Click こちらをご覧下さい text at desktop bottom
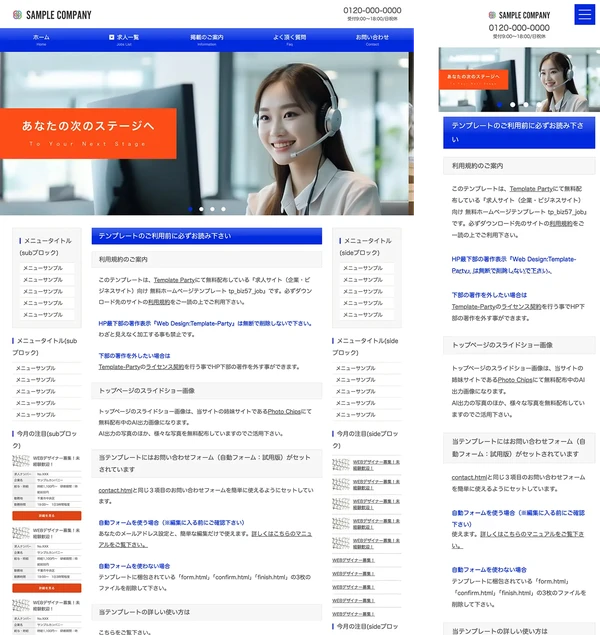This screenshot has width=600, height=635. point(125,632)
